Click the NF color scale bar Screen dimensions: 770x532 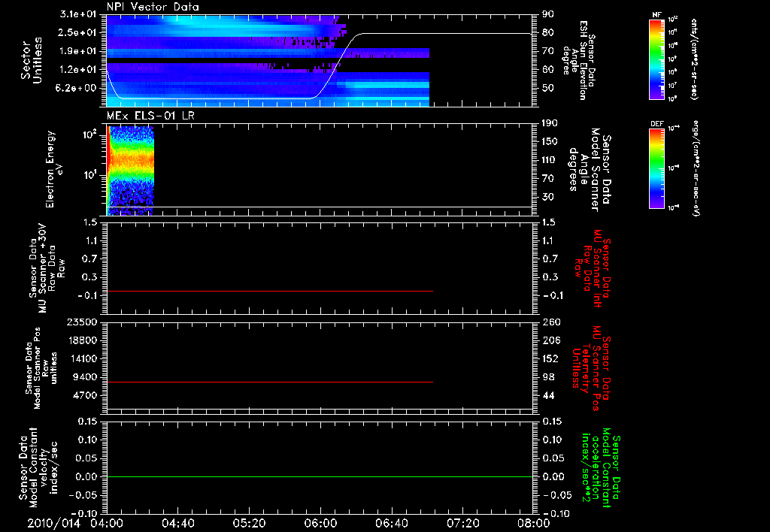657,59
